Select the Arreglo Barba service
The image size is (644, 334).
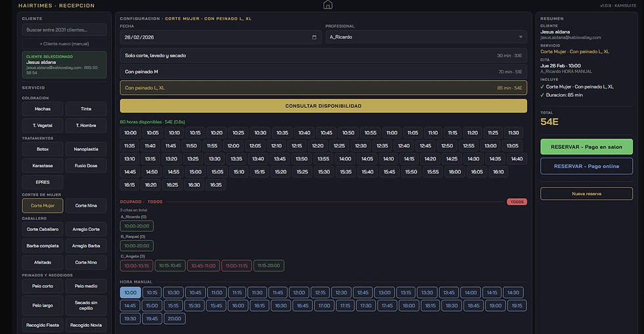86,246
